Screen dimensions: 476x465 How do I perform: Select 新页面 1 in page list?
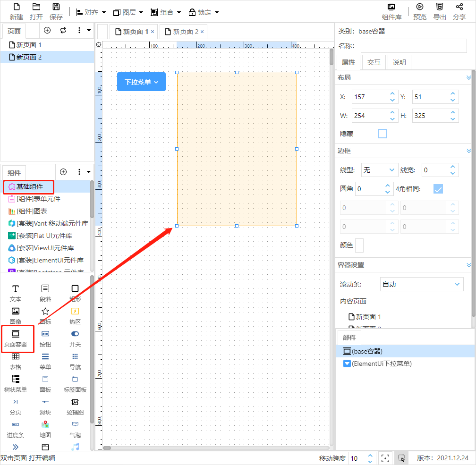coord(47,45)
